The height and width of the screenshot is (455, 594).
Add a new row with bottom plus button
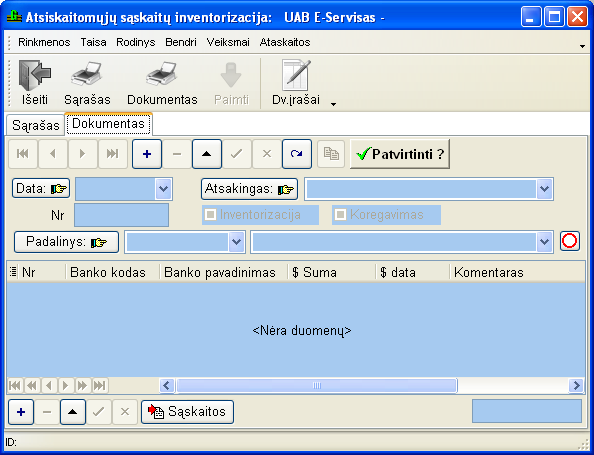click(21, 412)
